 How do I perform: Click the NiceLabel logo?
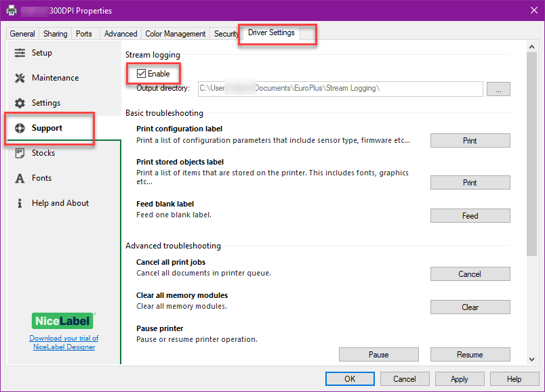pyautogui.click(x=64, y=320)
